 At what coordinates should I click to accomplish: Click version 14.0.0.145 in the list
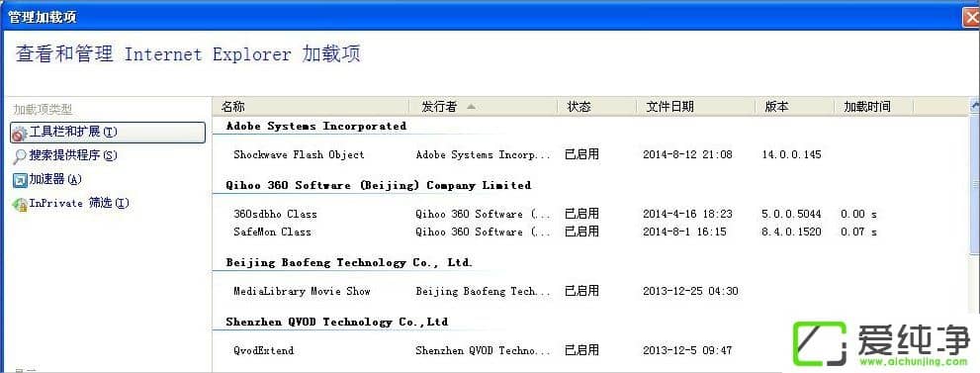(791, 155)
